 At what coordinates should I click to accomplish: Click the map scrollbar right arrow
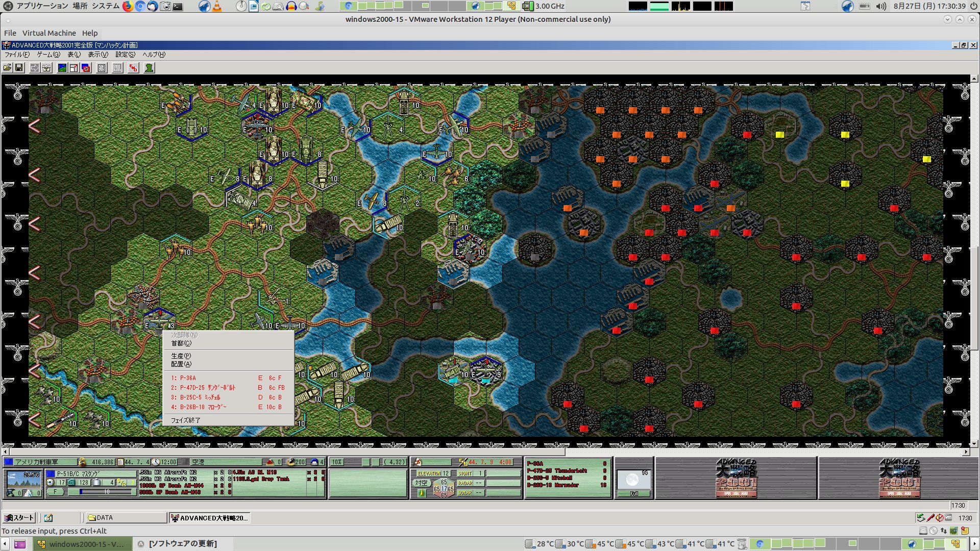tap(966, 452)
